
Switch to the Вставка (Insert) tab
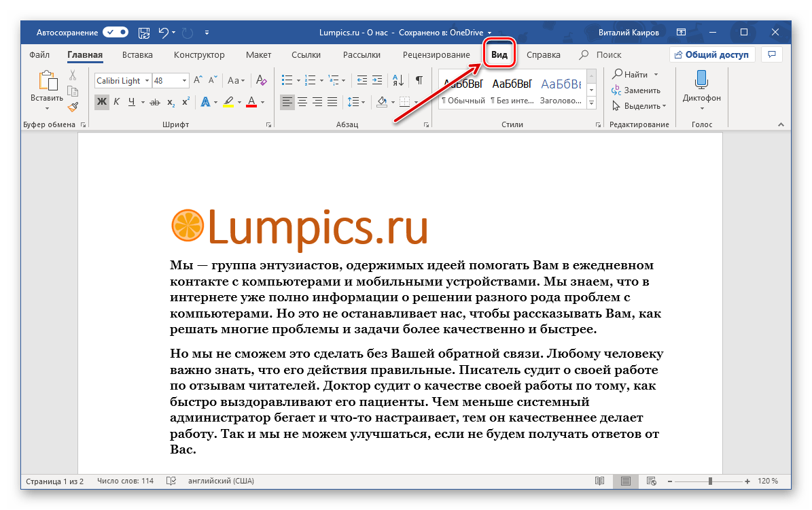pos(137,54)
